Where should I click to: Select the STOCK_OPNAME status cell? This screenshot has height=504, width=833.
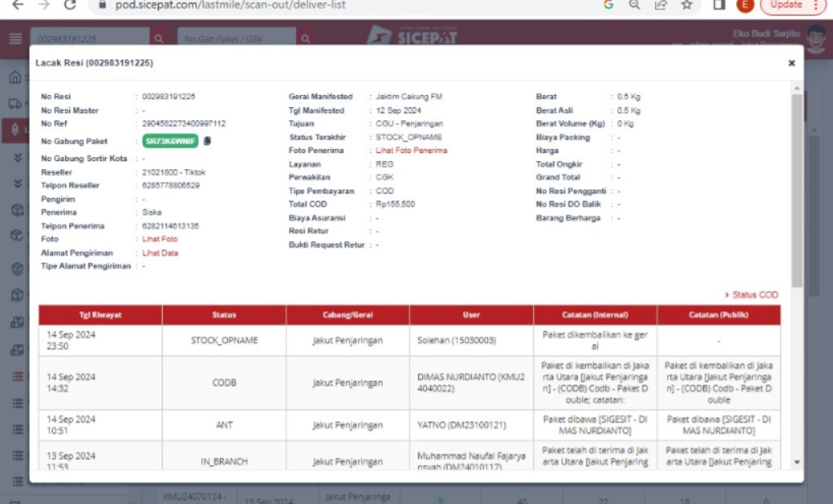tap(224, 341)
